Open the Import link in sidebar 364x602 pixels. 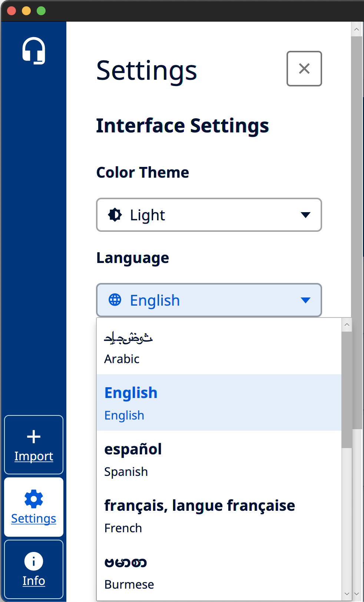(x=34, y=456)
